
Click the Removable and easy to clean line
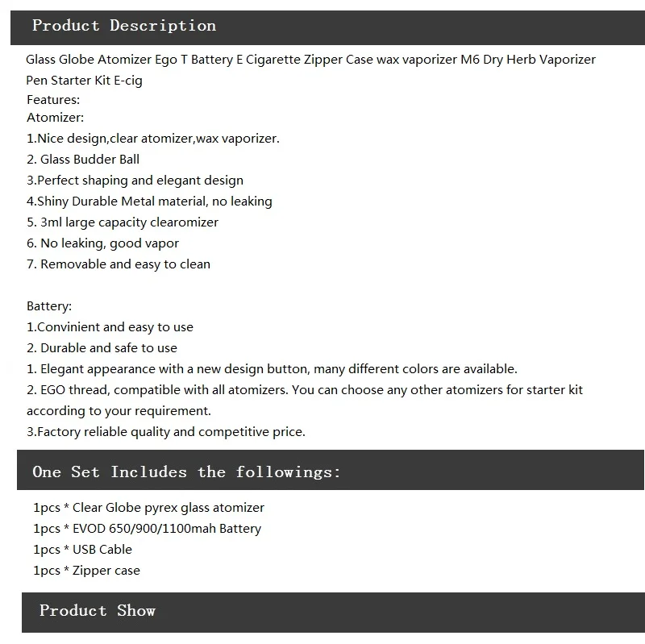click(119, 264)
